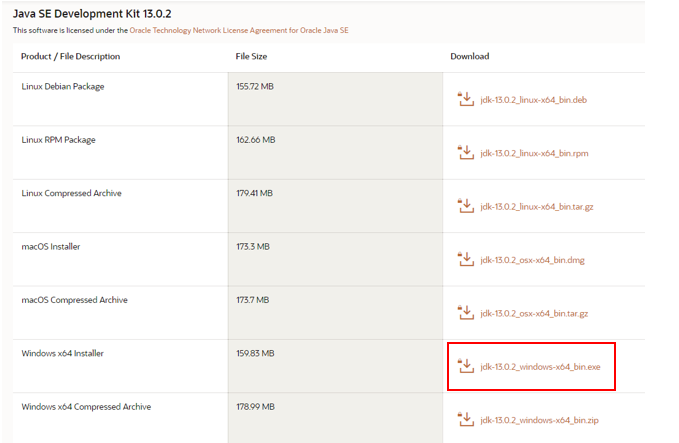
Task: Click download icon for jdk-13.0.2_linux-x64_bin.deb
Action: click(466, 99)
